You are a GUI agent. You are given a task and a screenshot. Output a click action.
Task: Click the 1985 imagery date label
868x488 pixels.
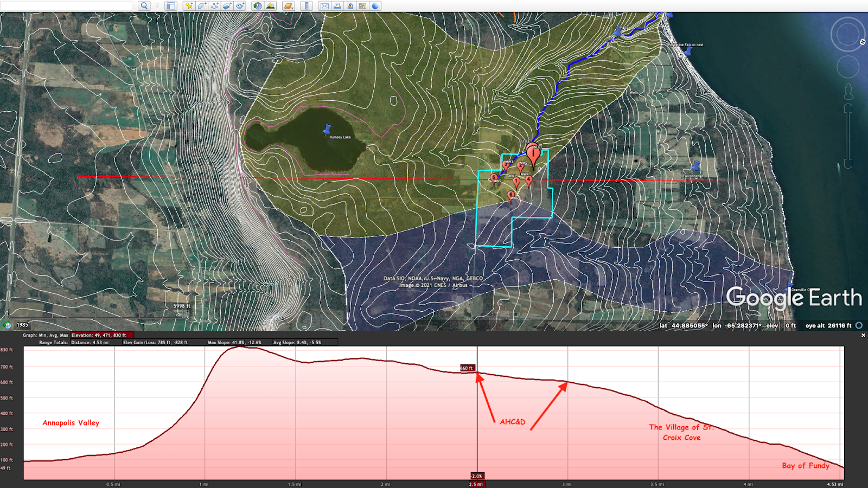tap(22, 325)
